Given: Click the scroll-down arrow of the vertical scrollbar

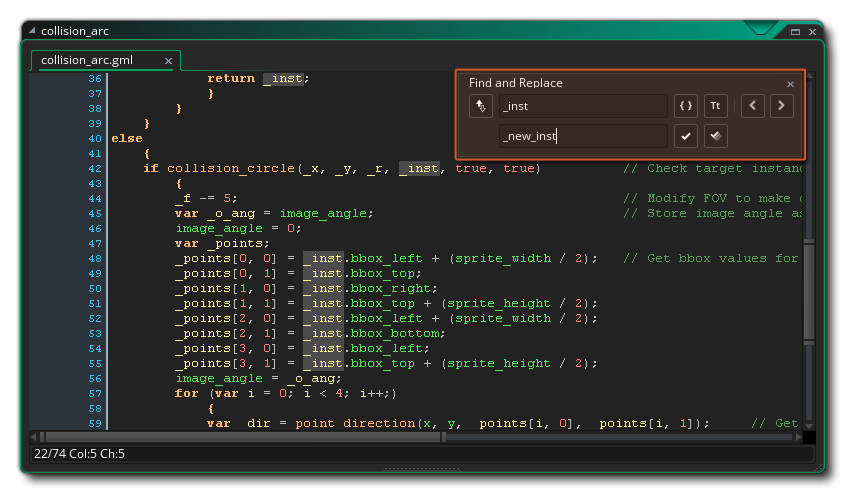Looking at the screenshot, I should (x=809, y=423).
